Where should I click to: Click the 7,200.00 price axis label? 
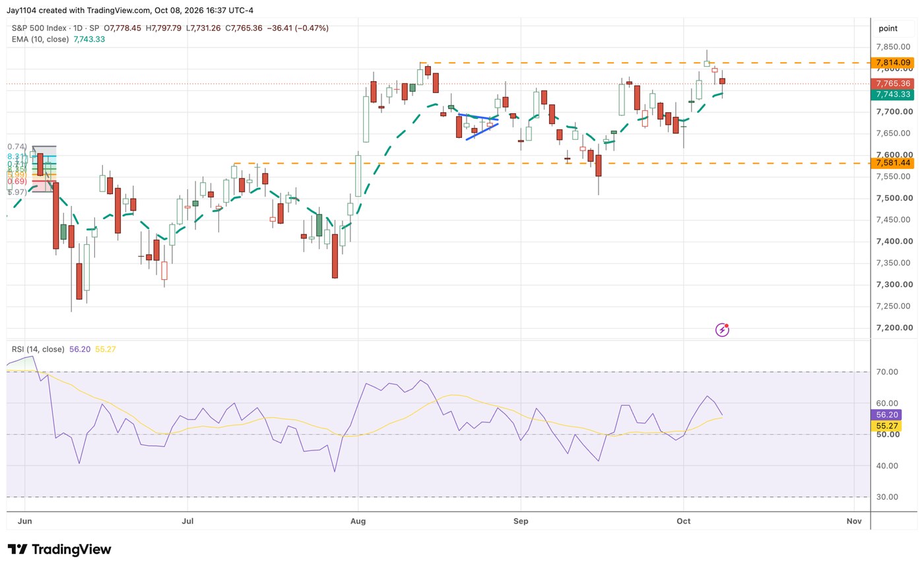click(x=894, y=328)
